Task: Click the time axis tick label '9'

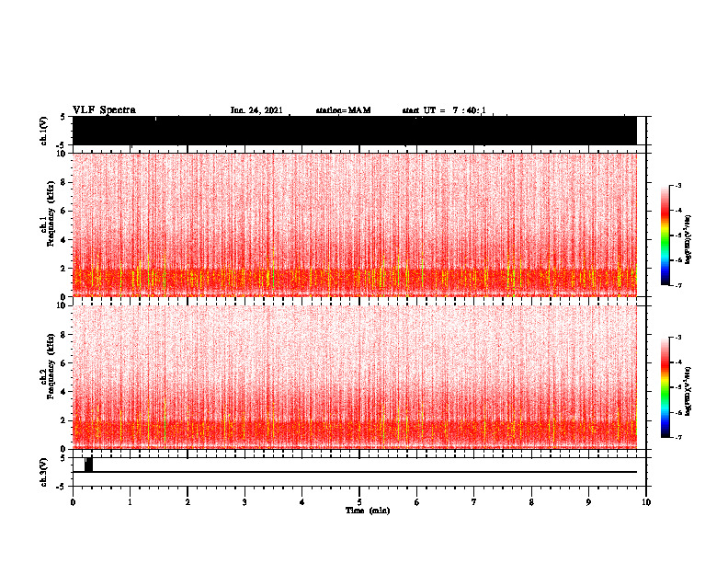Action: (x=588, y=502)
